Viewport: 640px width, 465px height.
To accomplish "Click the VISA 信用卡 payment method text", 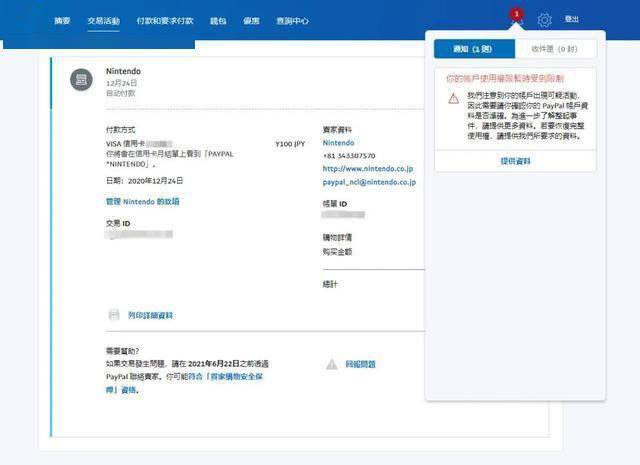I will tap(125, 144).
